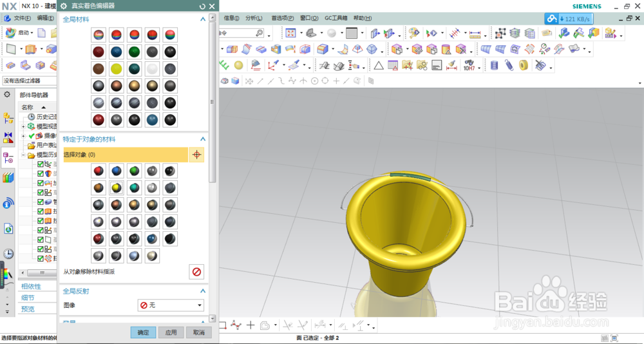Click the 没有选择过滤器 selection filter box
644x344 pixels.
29,81
